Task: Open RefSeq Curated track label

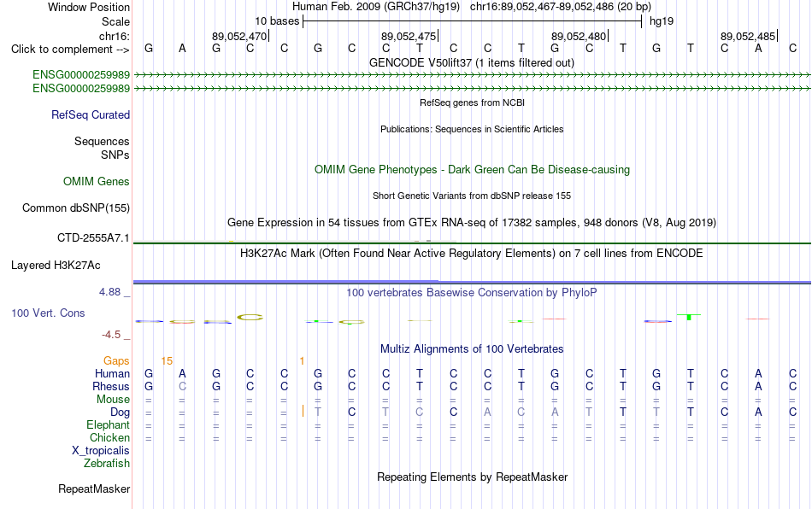Action: (90, 114)
